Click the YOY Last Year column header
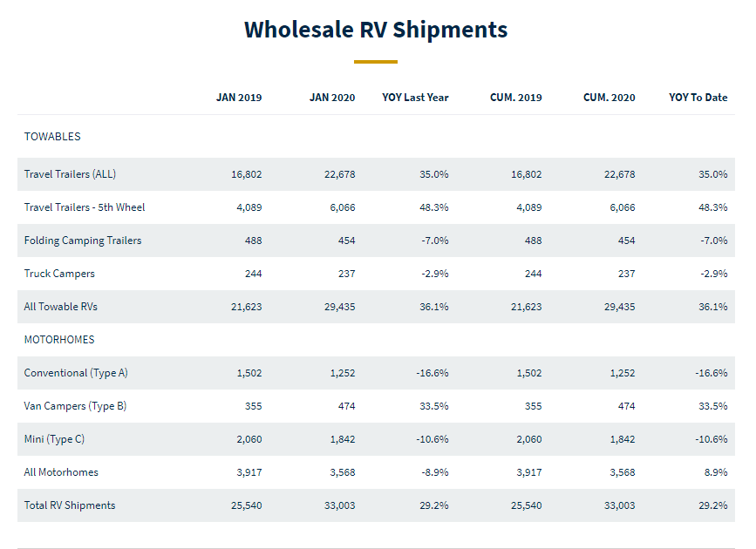The image size is (756, 549). pos(415,98)
